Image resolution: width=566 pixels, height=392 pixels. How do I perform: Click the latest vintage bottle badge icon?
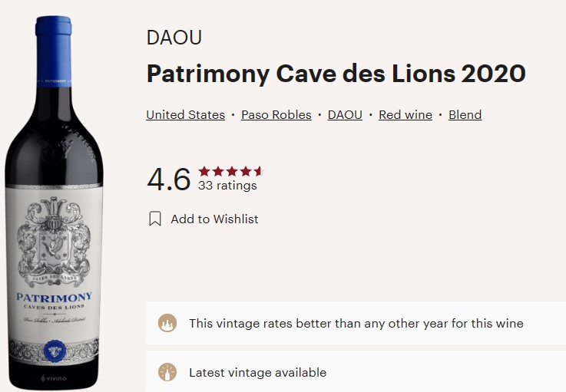[x=167, y=373]
